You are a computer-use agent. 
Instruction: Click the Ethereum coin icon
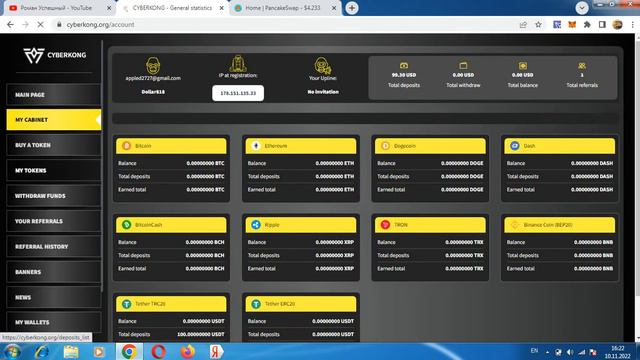pyautogui.click(x=256, y=146)
